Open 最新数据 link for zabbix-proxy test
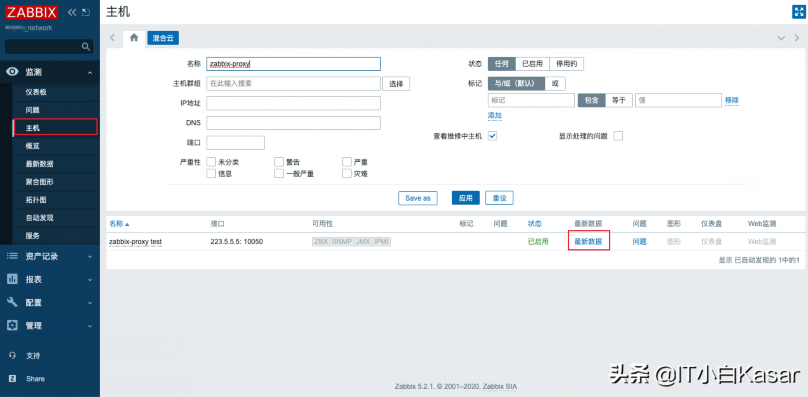The image size is (808, 397). pyautogui.click(x=588, y=241)
